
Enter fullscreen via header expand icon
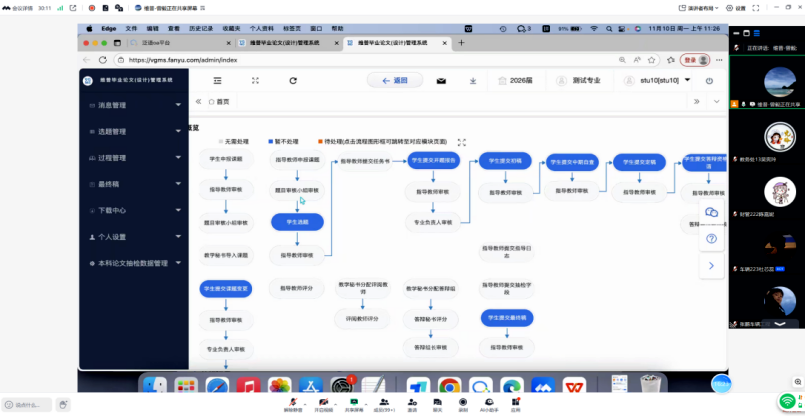pos(255,80)
